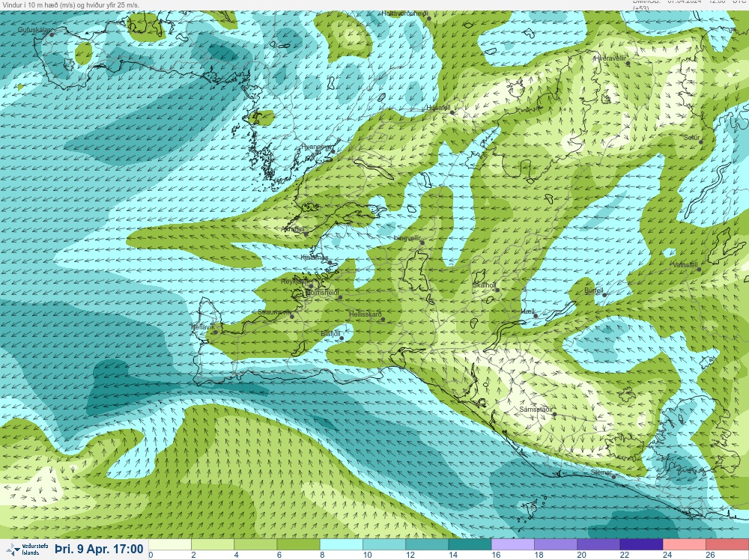749x560 pixels.
Task: Click the Keflavík station label
Action: click(202, 327)
